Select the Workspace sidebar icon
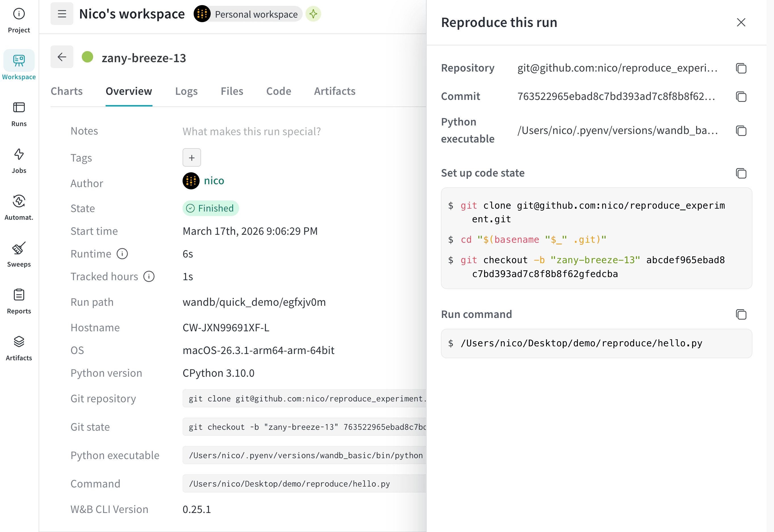 tap(19, 61)
